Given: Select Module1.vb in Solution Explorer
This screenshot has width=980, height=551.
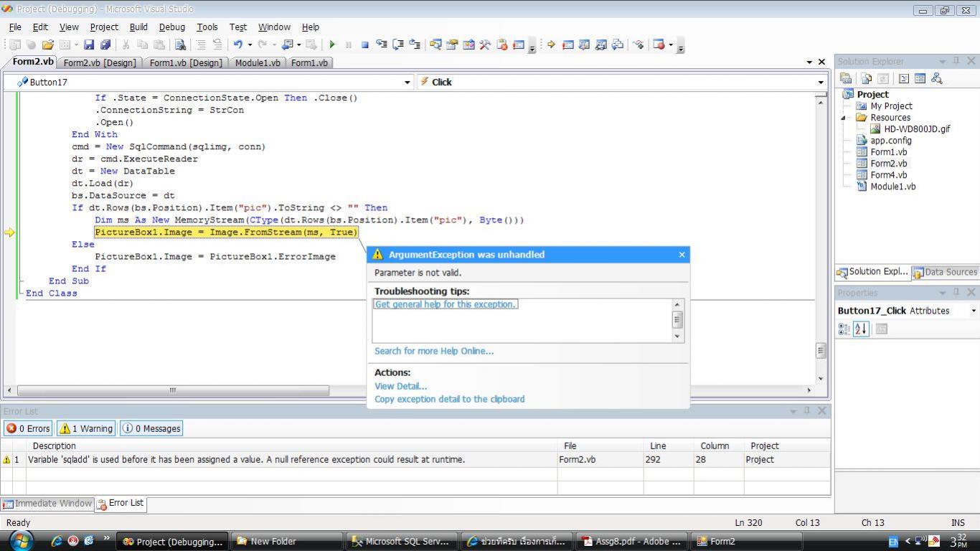Looking at the screenshot, I should [892, 187].
